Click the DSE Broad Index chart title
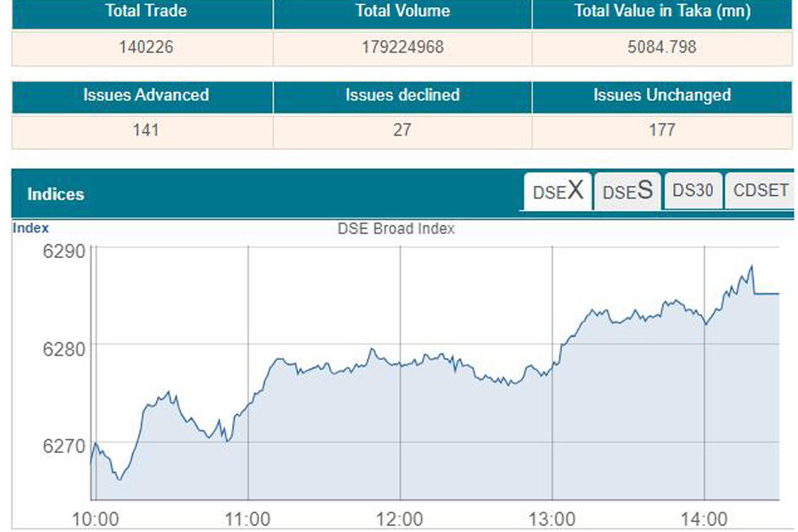The height and width of the screenshot is (532, 798). point(396,229)
